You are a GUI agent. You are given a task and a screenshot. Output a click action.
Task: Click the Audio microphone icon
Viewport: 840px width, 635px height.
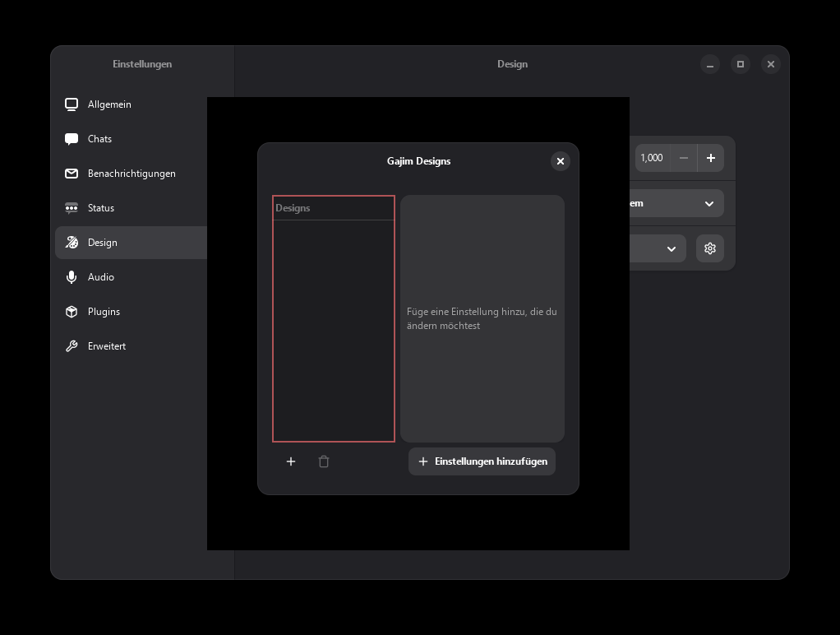point(72,277)
